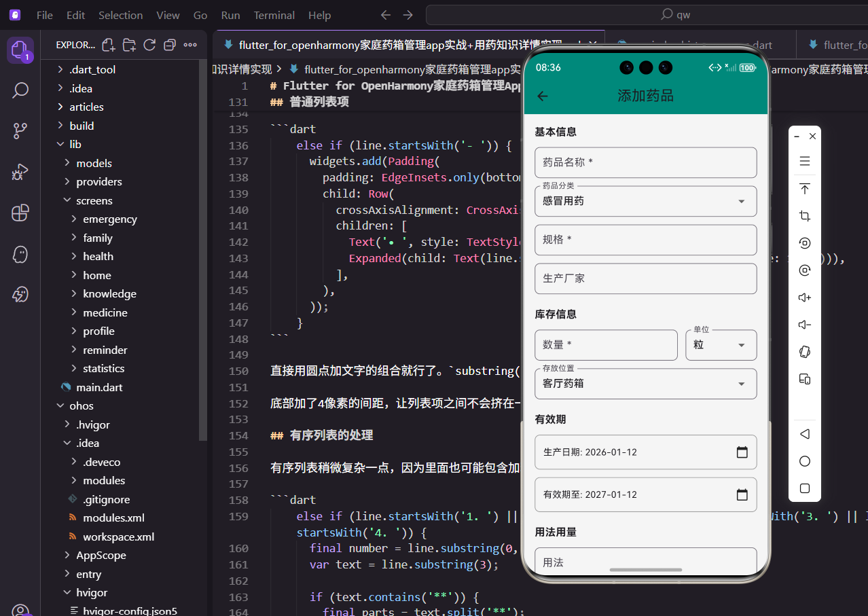
Task: Open the Explorer view in activity bar
Action: [20, 50]
